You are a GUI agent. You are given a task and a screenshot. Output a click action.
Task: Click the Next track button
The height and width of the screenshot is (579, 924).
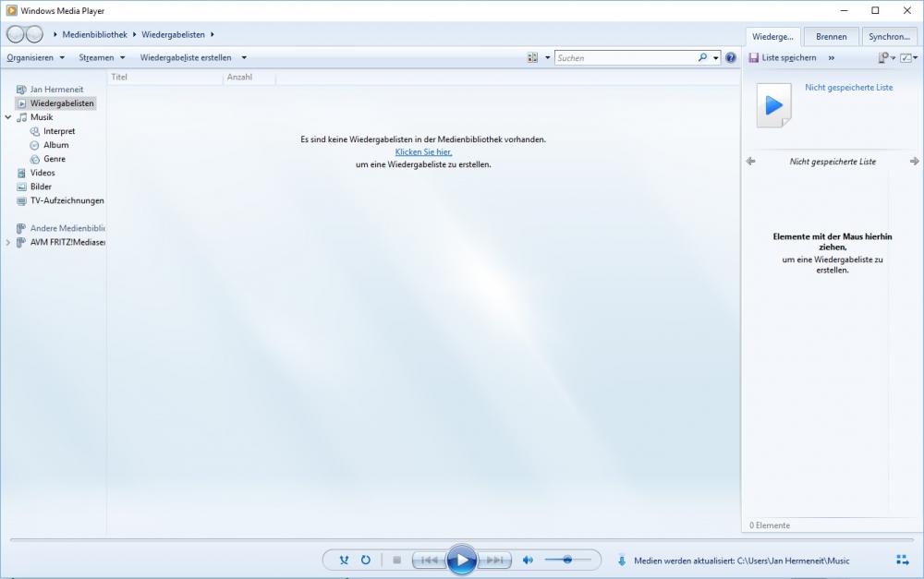coord(494,561)
